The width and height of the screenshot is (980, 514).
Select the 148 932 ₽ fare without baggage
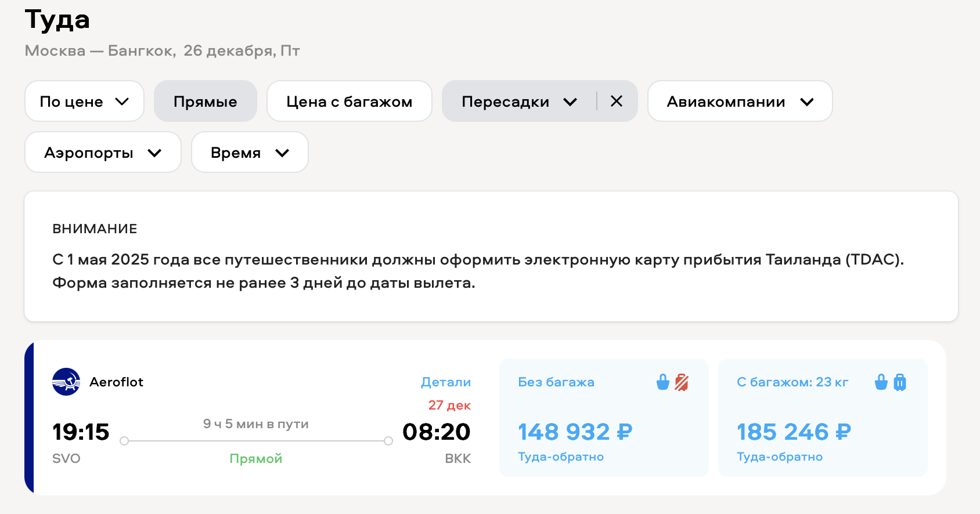click(x=575, y=432)
